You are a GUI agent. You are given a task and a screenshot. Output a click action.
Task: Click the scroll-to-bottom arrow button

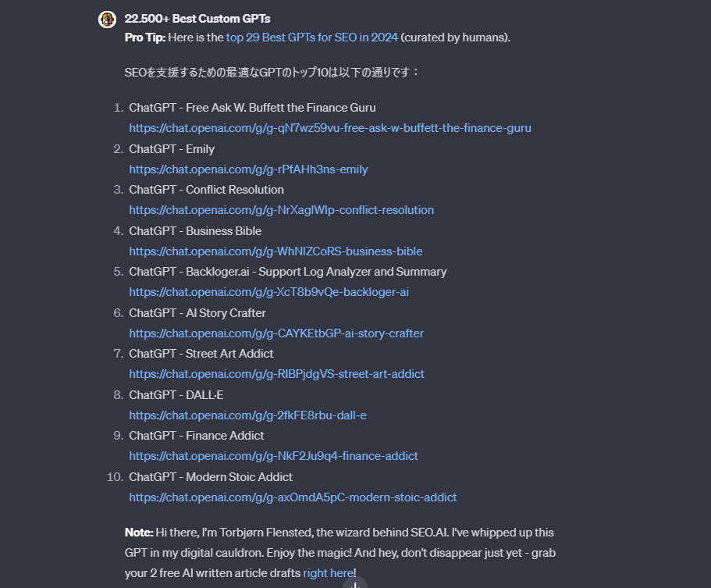coord(355,583)
